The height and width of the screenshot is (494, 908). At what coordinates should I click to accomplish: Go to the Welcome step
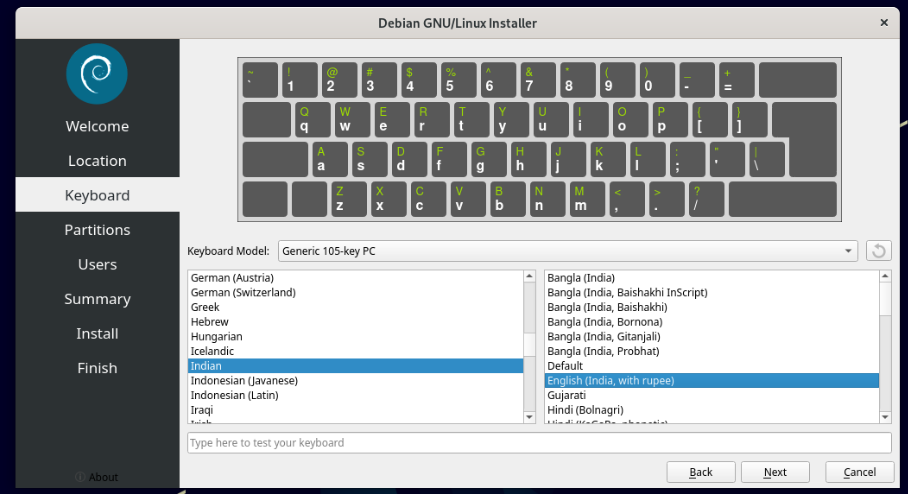tap(97, 126)
